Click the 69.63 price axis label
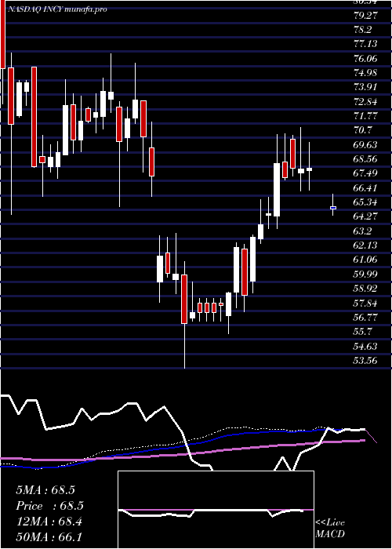The image size is (392, 549). pos(365,144)
